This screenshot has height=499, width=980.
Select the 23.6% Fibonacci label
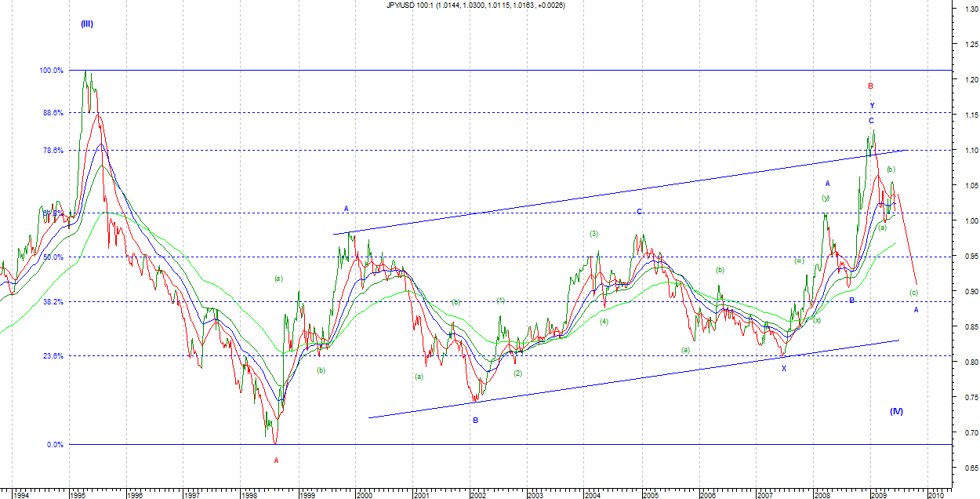pyautogui.click(x=52, y=356)
